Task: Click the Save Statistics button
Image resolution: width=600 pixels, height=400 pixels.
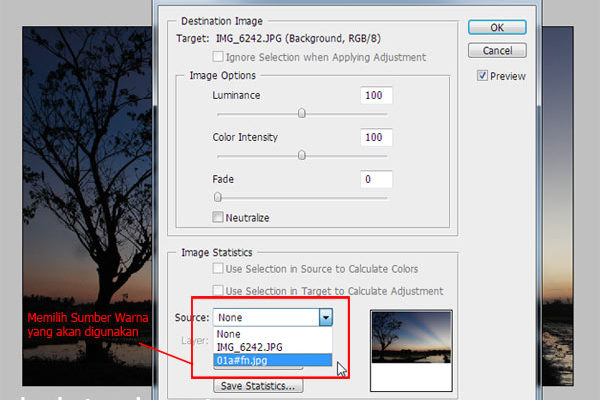Action: [258, 386]
